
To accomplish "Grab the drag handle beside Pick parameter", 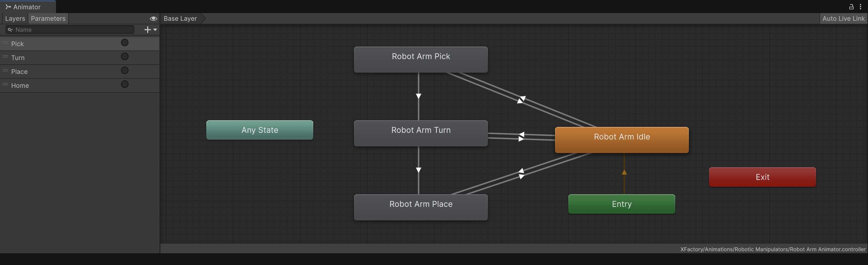I will [x=5, y=43].
